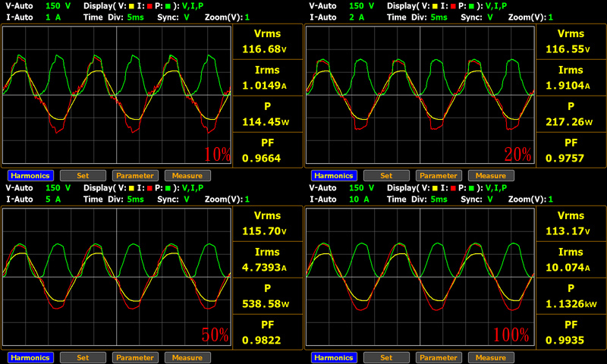Click the green P swatch in the 10 A panel
607x364 pixels.
pos(471,188)
